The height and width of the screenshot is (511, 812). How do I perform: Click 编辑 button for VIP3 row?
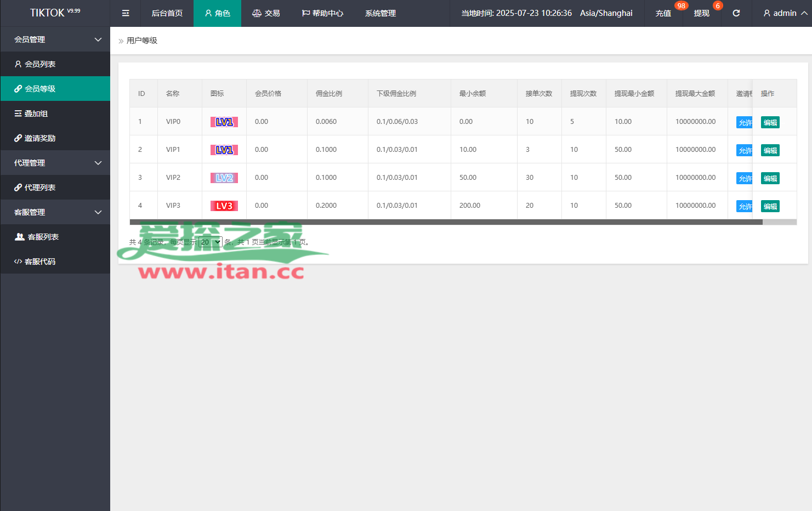pyautogui.click(x=770, y=206)
